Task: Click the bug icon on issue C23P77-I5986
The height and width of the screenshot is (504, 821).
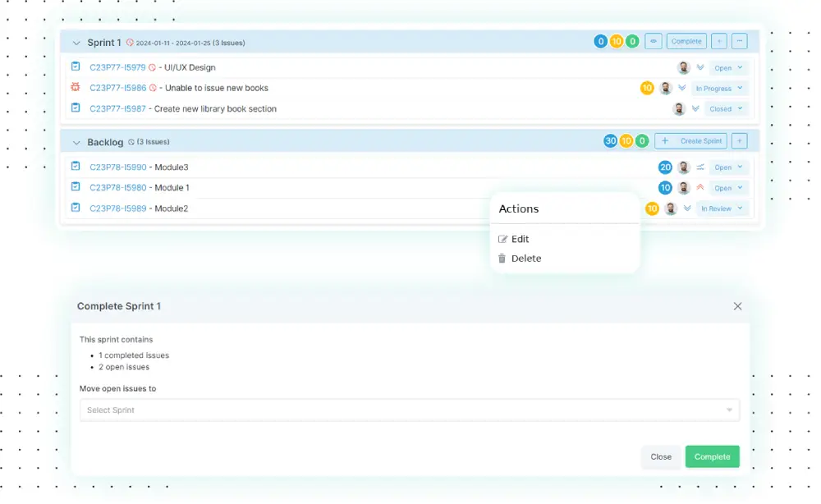Action: [76, 87]
